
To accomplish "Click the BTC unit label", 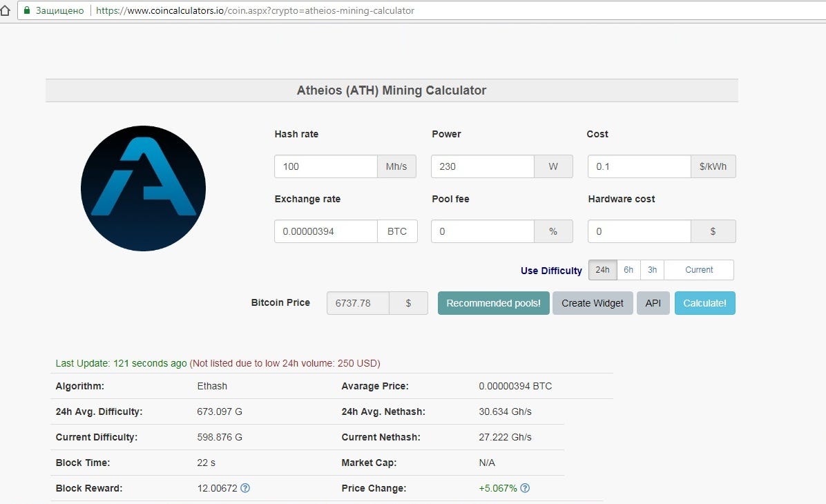I will tap(397, 231).
